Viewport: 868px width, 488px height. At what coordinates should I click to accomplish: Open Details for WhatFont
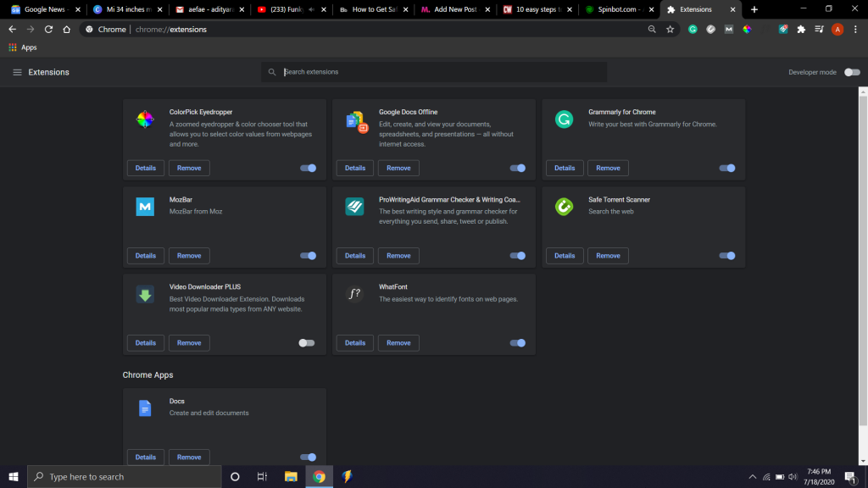coord(355,343)
